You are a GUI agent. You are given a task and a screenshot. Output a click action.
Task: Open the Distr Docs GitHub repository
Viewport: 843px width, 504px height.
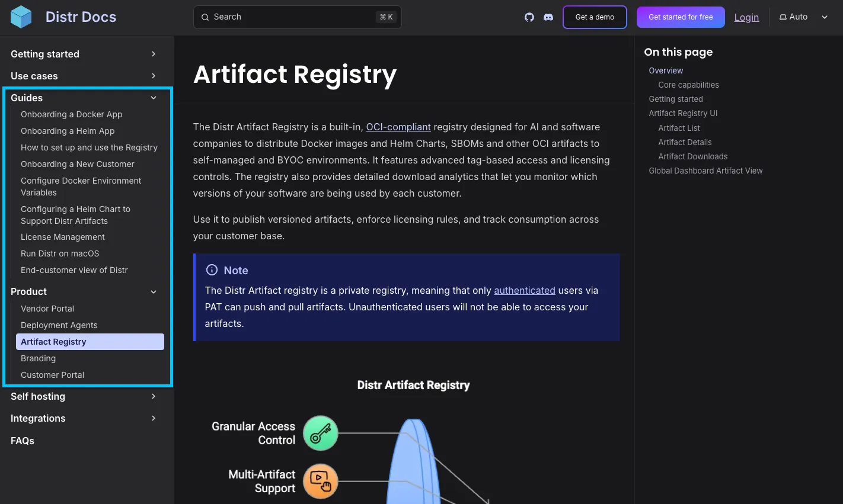529,17
